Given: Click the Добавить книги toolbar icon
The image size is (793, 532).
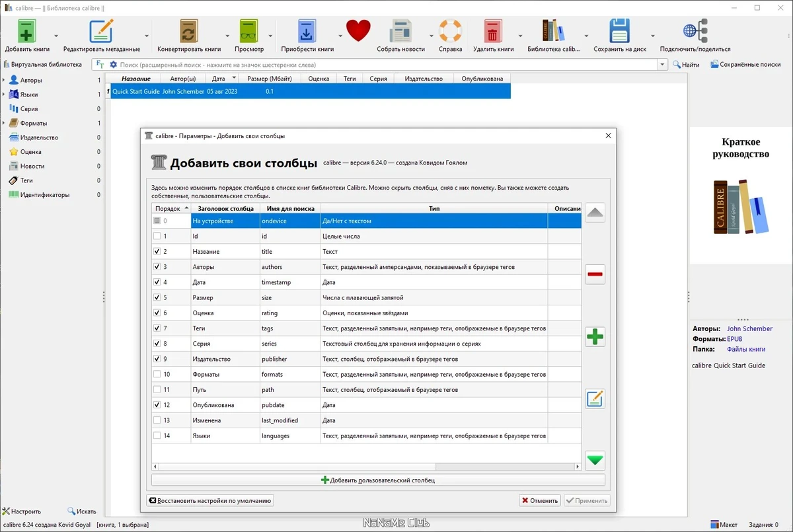Looking at the screenshot, I should coord(26,31).
